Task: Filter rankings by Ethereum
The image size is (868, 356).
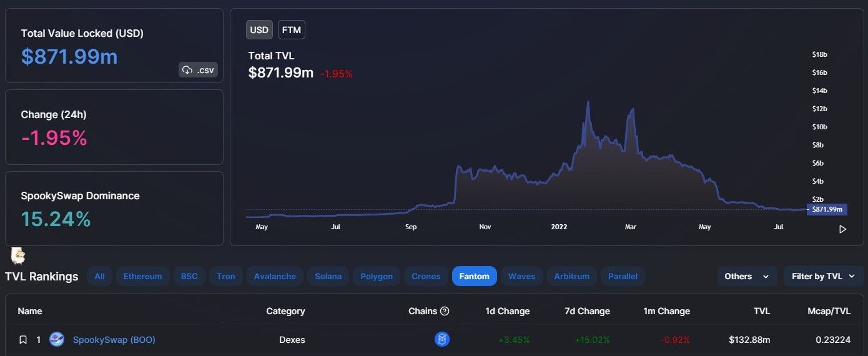Action: [142, 276]
